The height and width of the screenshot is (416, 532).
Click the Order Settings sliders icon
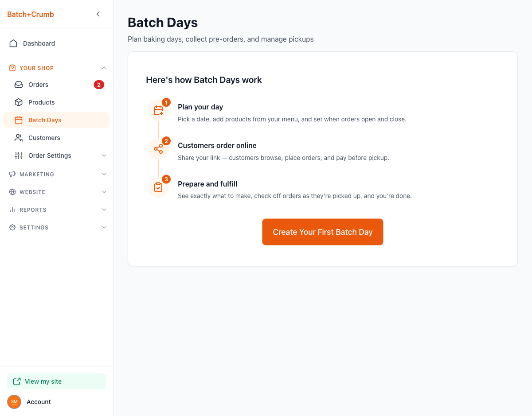click(x=19, y=156)
